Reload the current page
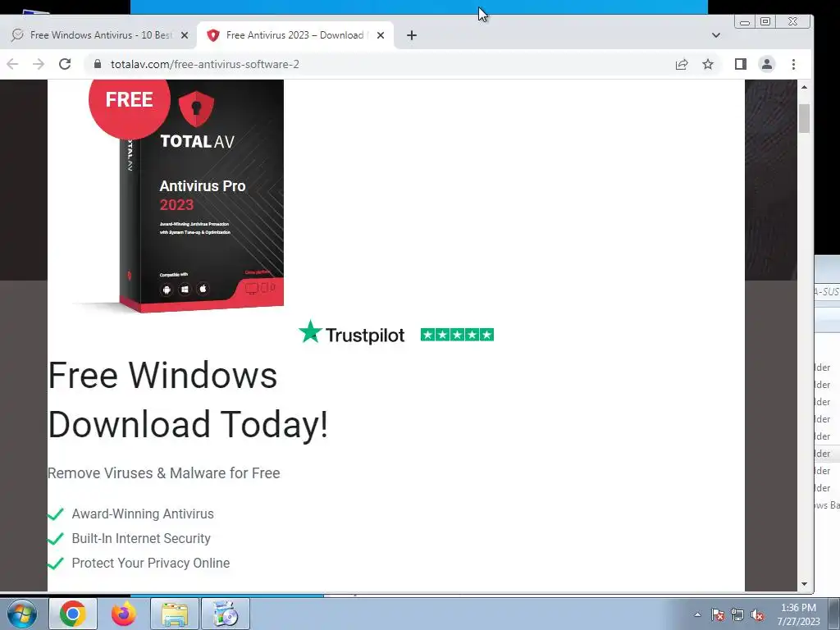Viewport: 840px width, 630px height. coord(65,64)
